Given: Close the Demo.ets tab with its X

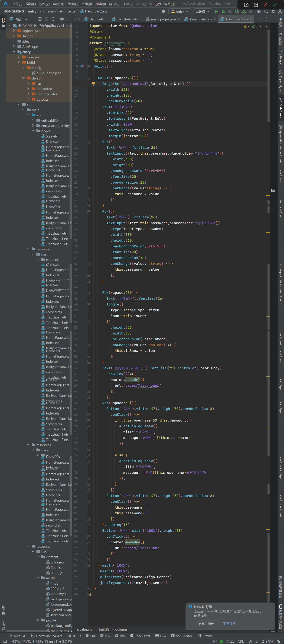Looking at the screenshot, I should (x=107, y=19).
